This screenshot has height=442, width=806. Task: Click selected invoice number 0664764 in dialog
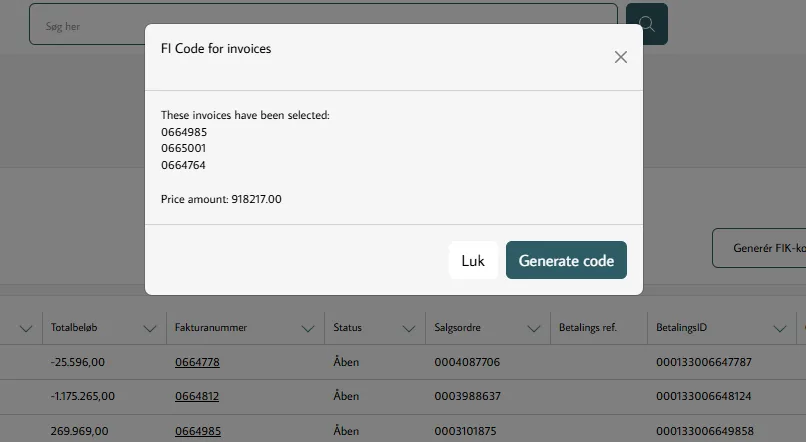pyautogui.click(x=183, y=165)
